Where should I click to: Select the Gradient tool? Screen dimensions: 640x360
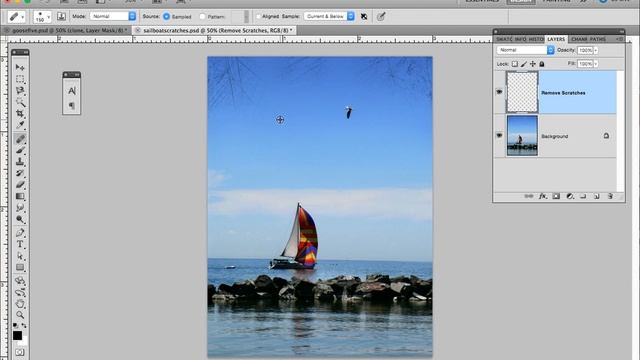click(20, 196)
